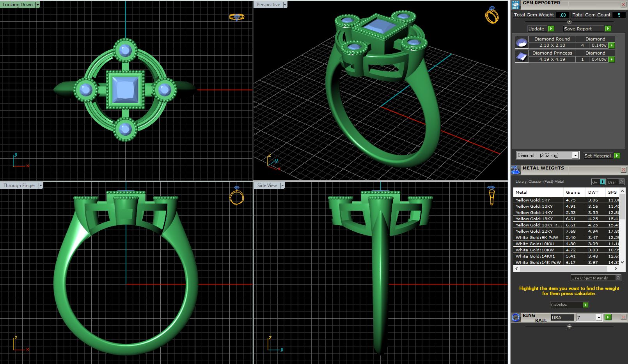Enable the User library toggle
This screenshot has height=364, width=628.
616,182
